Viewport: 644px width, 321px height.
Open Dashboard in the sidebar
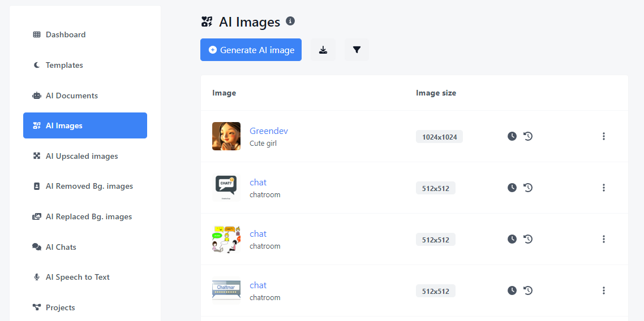pyautogui.click(x=66, y=34)
